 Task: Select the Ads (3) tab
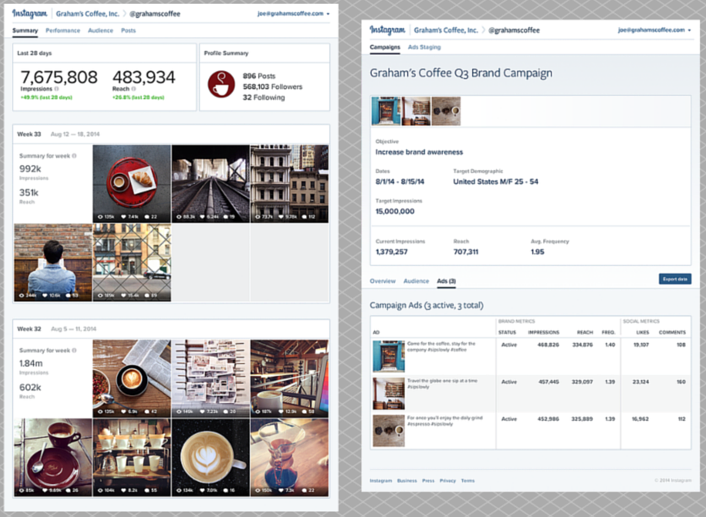[x=446, y=281]
